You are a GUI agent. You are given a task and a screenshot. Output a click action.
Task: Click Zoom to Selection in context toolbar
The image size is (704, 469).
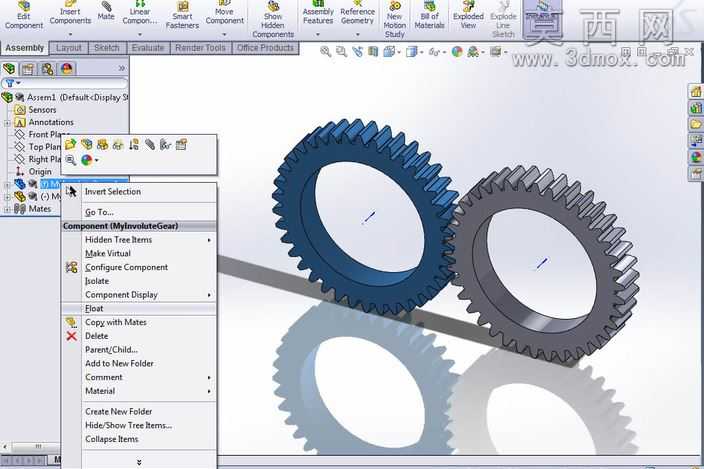click(x=70, y=160)
